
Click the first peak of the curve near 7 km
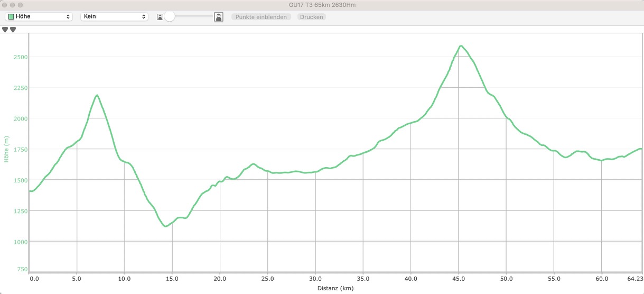pos(97,95)
